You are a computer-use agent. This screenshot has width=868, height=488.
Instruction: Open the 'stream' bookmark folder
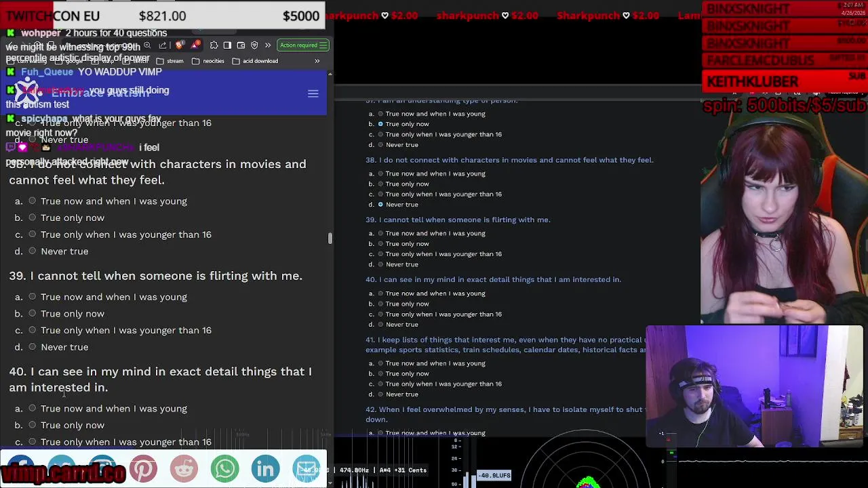[170, 61]
